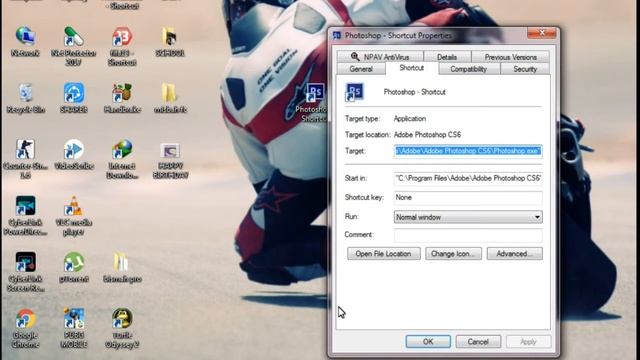The image size is (640, 360).
Task: Select the VLC media player cone icon
Action: (x=73, y=206)
